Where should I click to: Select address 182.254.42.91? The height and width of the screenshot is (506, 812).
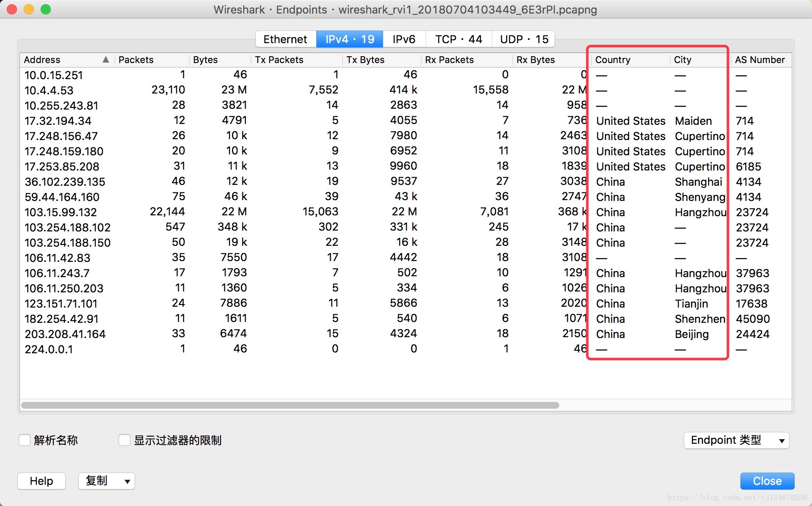click(61, 319)
